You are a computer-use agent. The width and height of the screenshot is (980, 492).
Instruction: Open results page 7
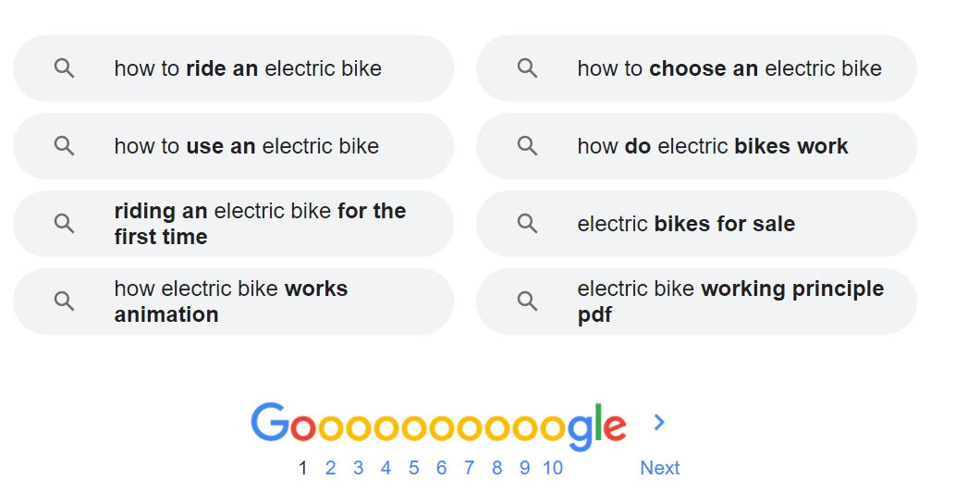point(469,468)
